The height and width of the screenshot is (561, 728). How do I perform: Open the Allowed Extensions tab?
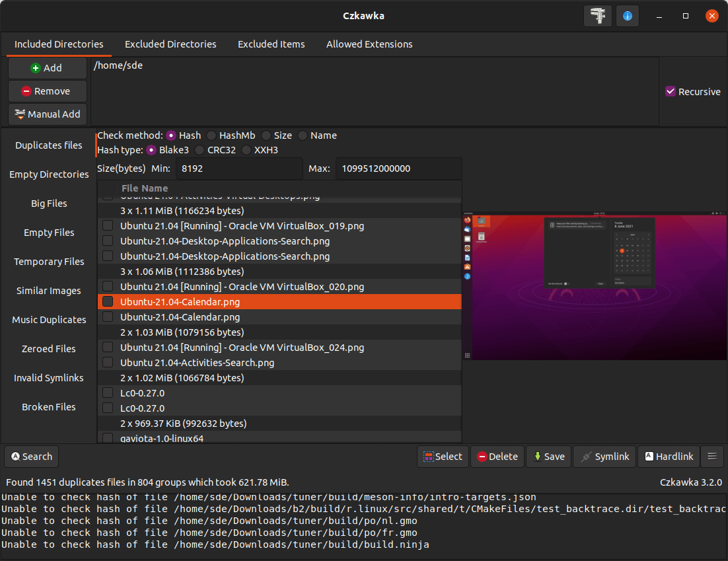[369, 44]
